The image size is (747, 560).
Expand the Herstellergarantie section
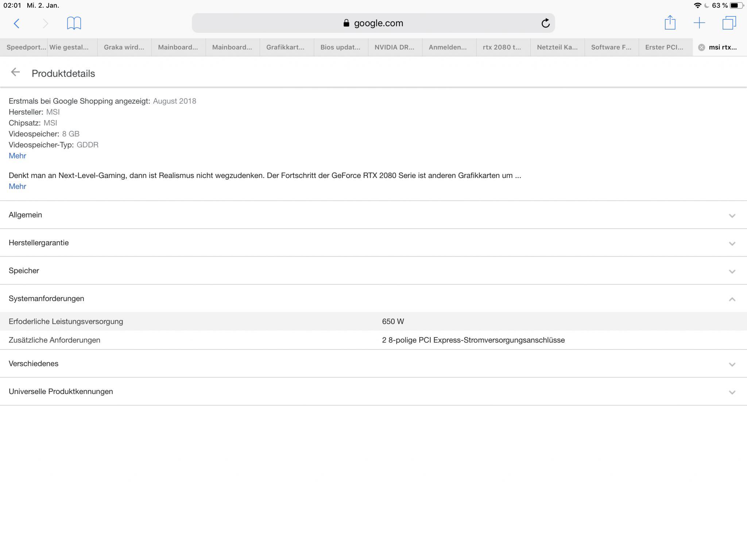373,243
